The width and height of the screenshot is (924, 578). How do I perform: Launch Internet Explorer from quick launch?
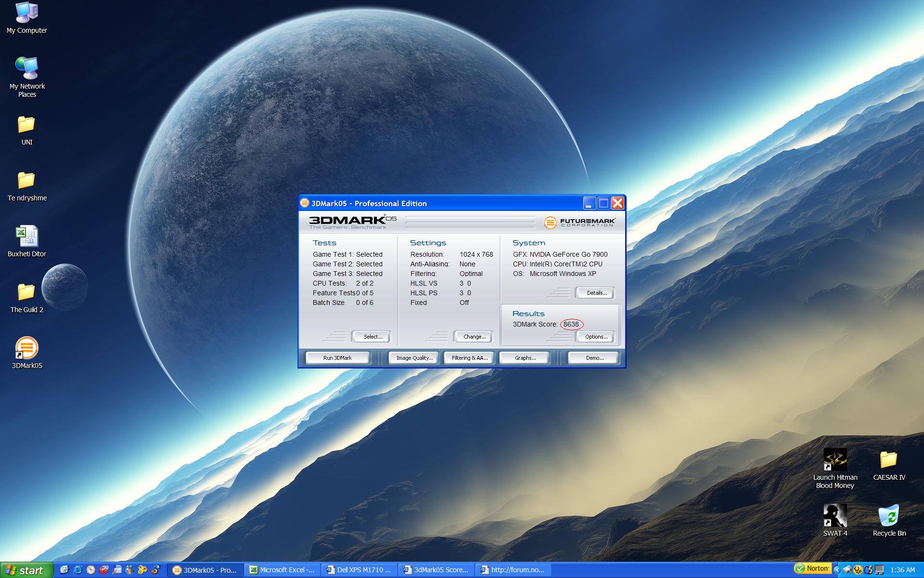(77, 570)
